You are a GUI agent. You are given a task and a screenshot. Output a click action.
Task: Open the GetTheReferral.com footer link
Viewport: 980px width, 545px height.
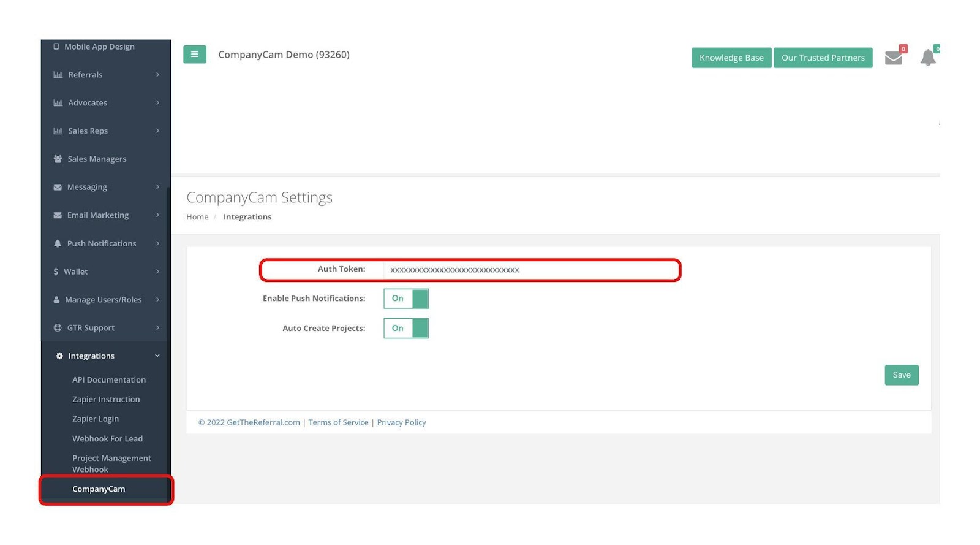coord(263,422)
